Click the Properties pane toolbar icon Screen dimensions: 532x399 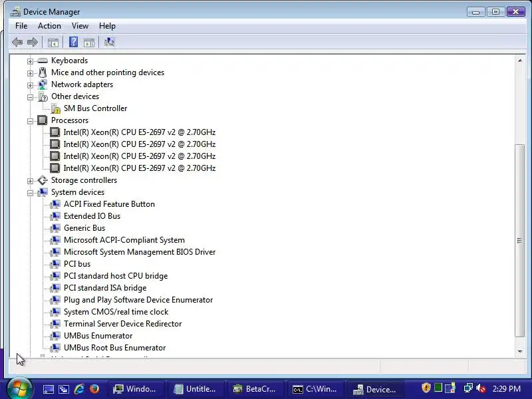pyautogui.click(x=89, y=43)
